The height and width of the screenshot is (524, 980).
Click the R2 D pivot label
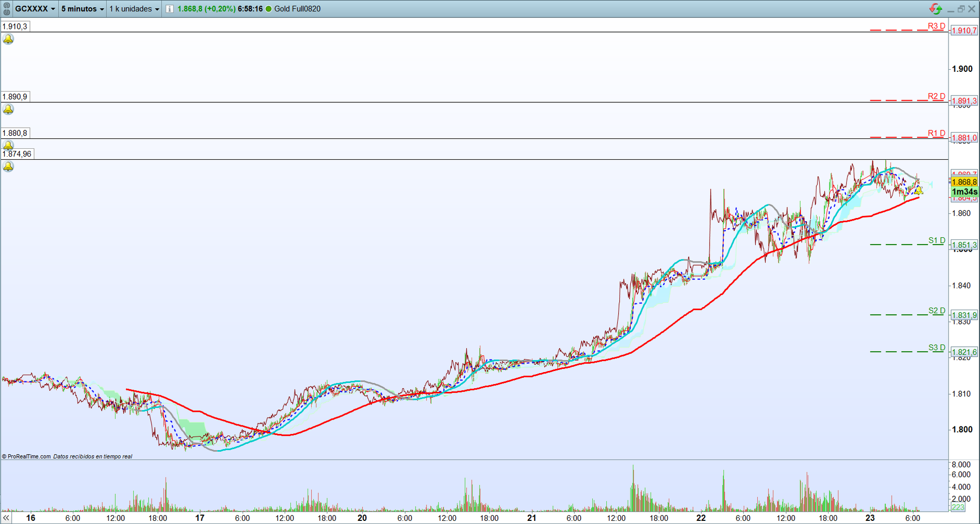[x=936, y=96]
